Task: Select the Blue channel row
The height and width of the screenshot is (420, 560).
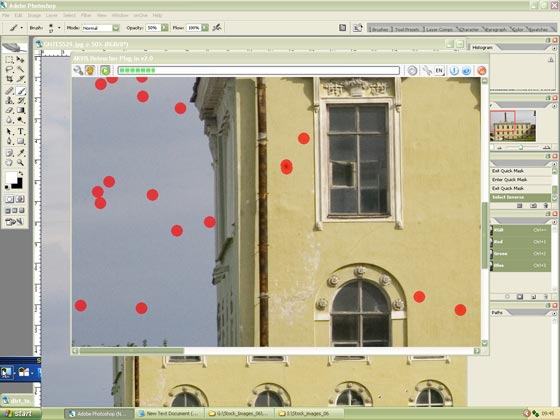Action: (521, 265)
